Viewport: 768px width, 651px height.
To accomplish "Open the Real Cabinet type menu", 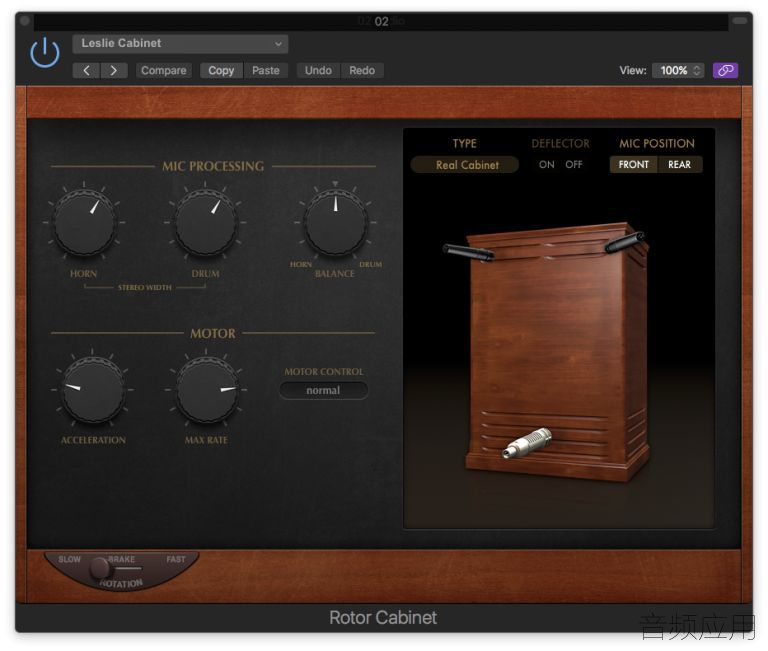I will 464,165.
